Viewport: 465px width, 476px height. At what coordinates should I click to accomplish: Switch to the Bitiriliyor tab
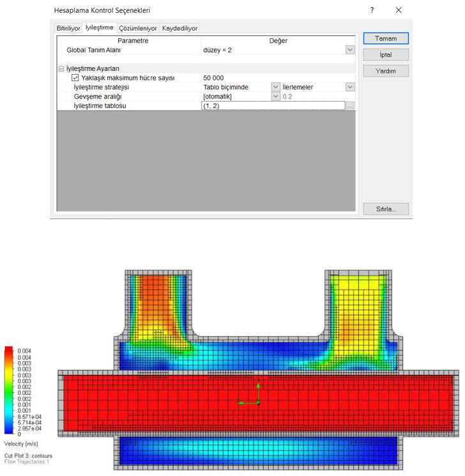(x=68, y=29)
